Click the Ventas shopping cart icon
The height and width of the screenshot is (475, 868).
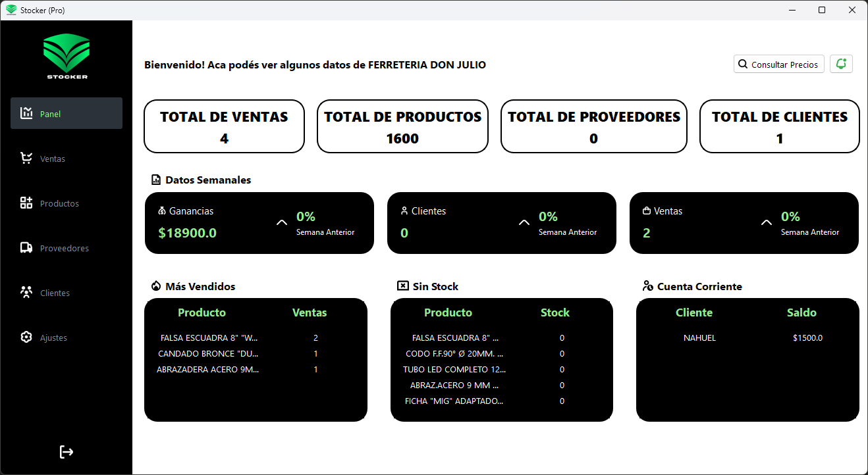point(26,158)
